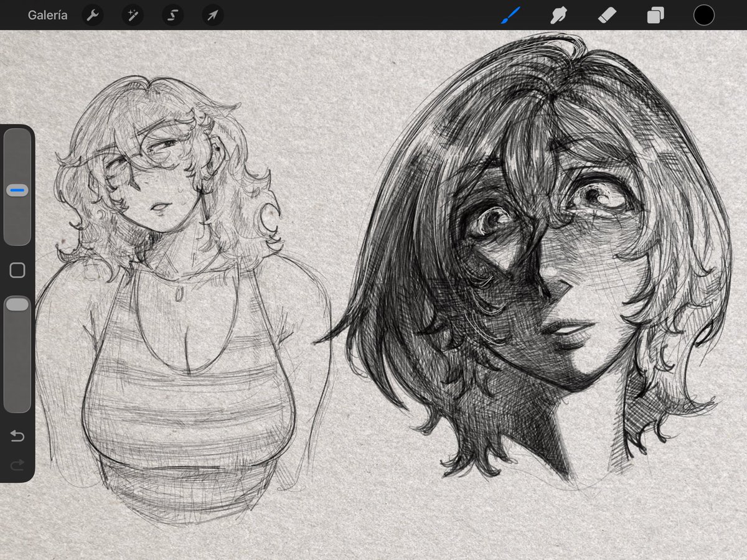Image resolution: width=747 pixels, height=560 pixels.
Task: Open the black color swatch picker
Action: (704, 15)
